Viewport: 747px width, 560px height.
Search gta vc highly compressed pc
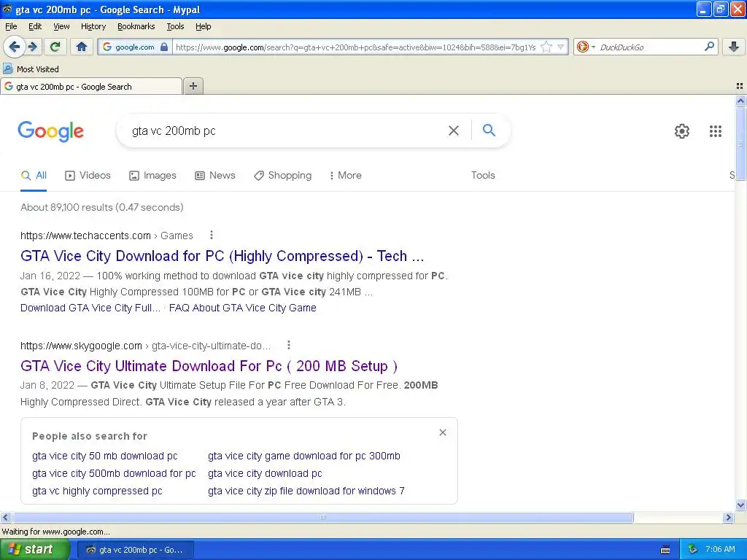[97, 491]
